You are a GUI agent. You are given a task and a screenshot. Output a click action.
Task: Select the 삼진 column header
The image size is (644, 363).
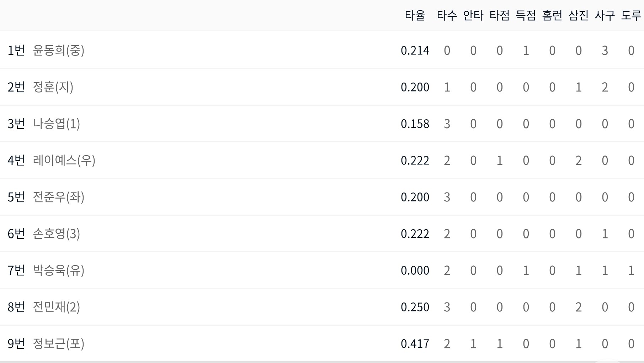click(x=579, y=15)
